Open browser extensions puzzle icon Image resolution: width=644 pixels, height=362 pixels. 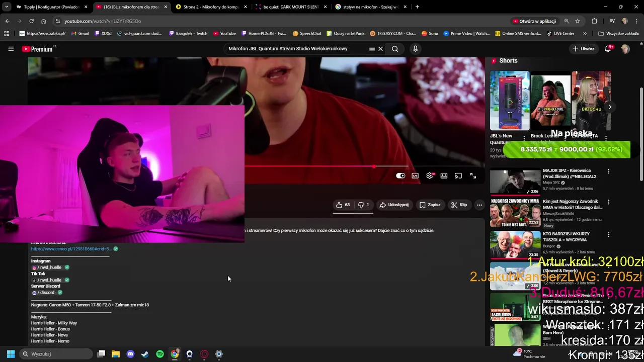[x=595, y=21]
